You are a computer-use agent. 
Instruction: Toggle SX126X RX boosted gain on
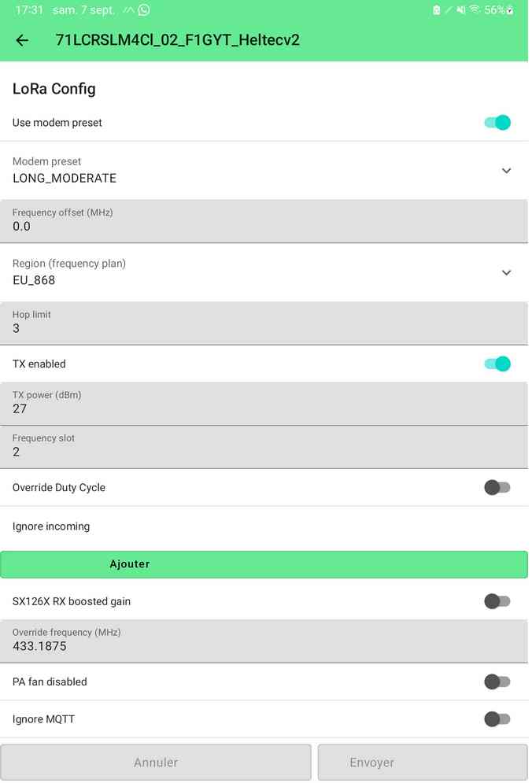pos(497,601)
